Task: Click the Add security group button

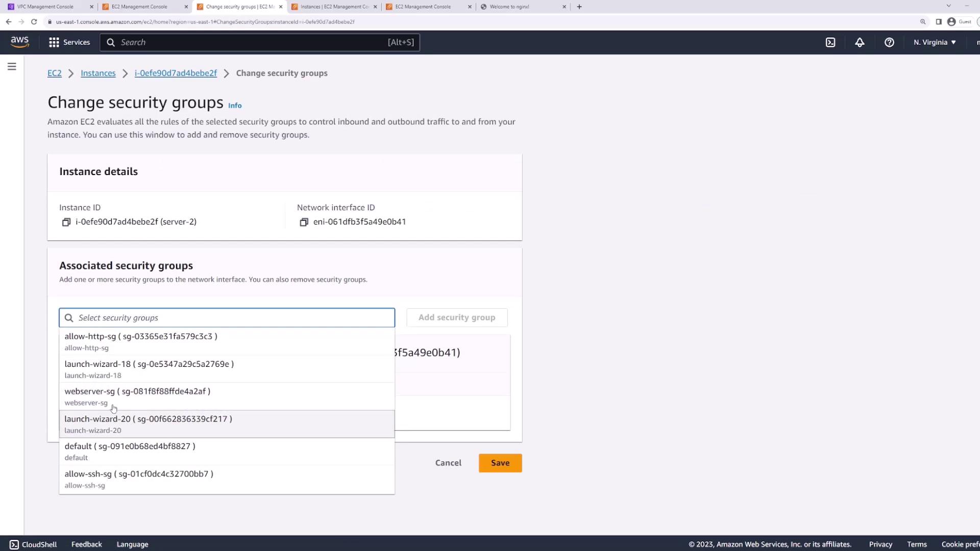Action: coord(457,317)
